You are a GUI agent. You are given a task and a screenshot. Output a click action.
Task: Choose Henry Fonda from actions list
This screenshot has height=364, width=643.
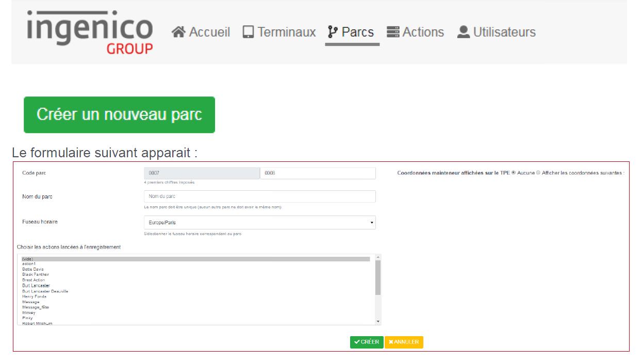coord(34,296)
